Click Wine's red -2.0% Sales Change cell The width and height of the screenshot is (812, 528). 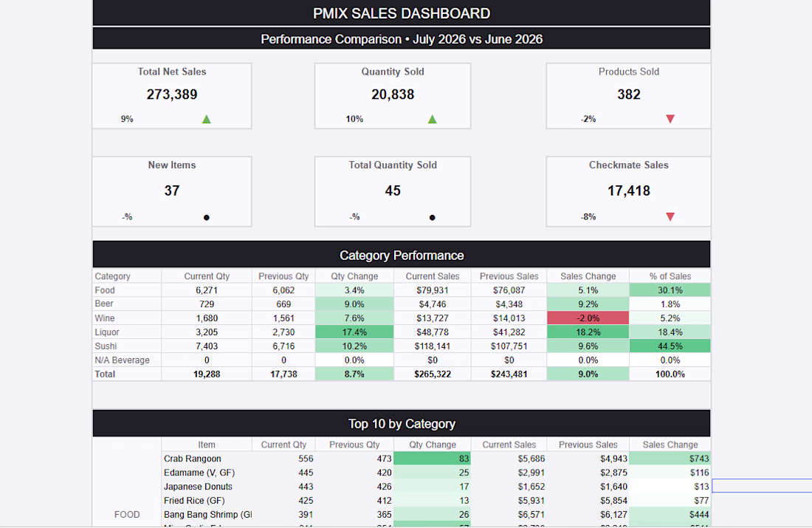point(588,318)
